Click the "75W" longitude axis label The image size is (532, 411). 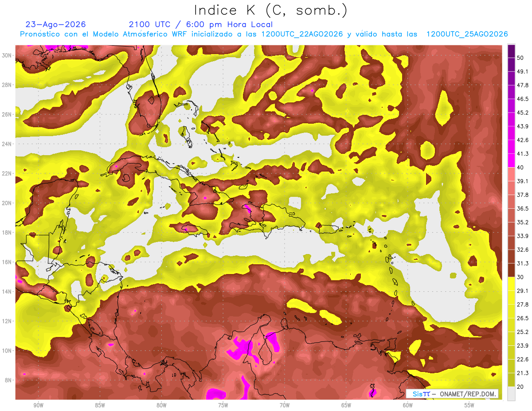pyautogui.click(x=223, y=405)
